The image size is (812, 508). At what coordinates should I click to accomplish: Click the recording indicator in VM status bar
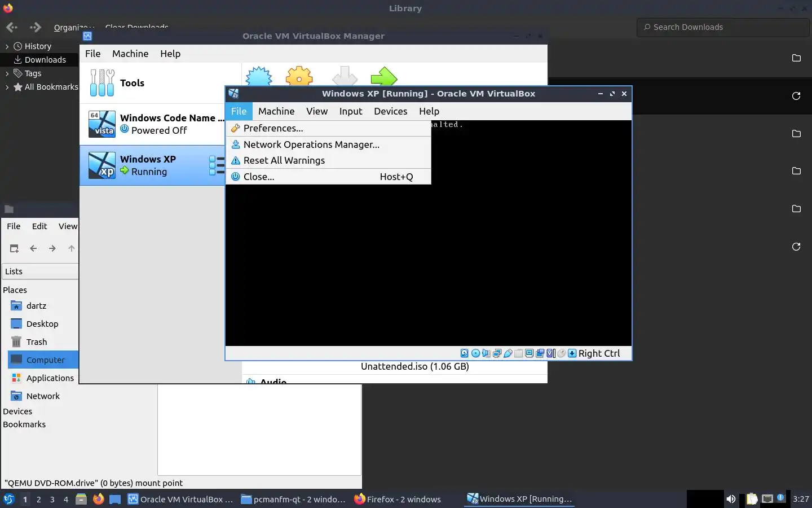coord(540,353)
